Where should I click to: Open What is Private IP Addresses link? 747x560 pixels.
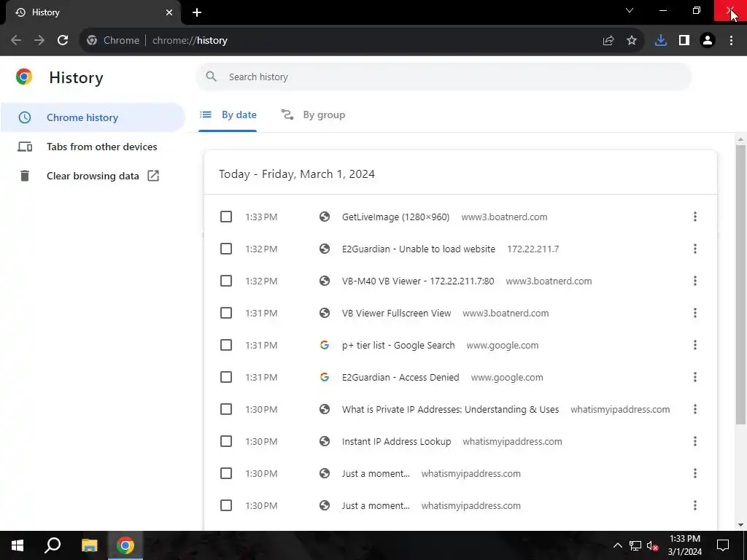(x=450, y=409)
